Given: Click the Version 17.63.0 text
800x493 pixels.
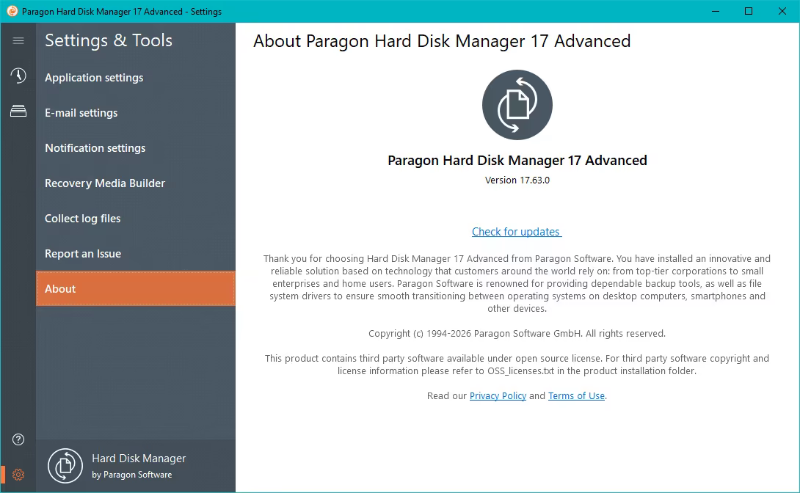Looking at the screenshot, I should [x=517, y=180].
